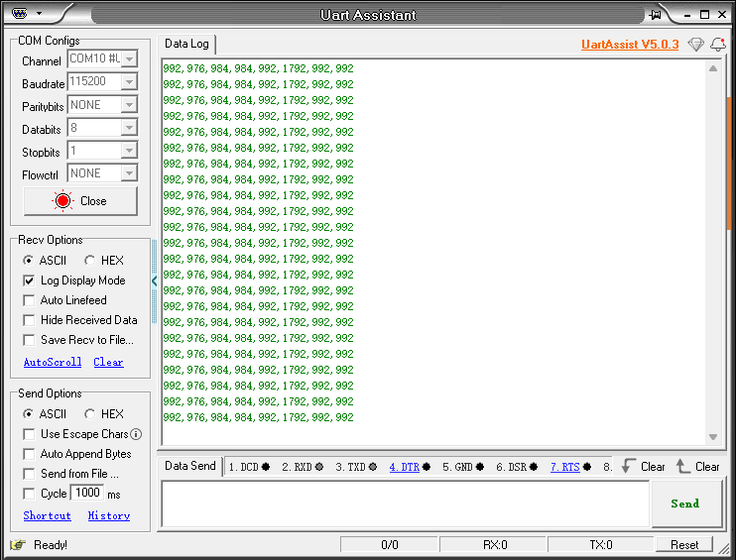Click the 0/0 status field
Screen dimensions: 736x560
coord(390,545)
